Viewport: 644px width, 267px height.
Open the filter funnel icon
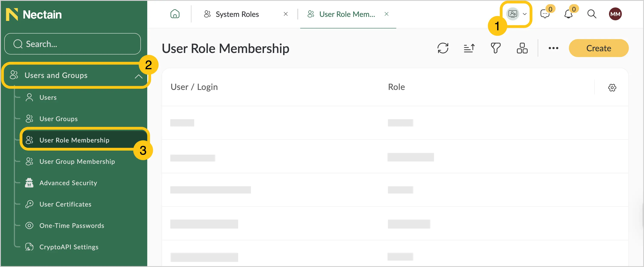pos(495,48)
